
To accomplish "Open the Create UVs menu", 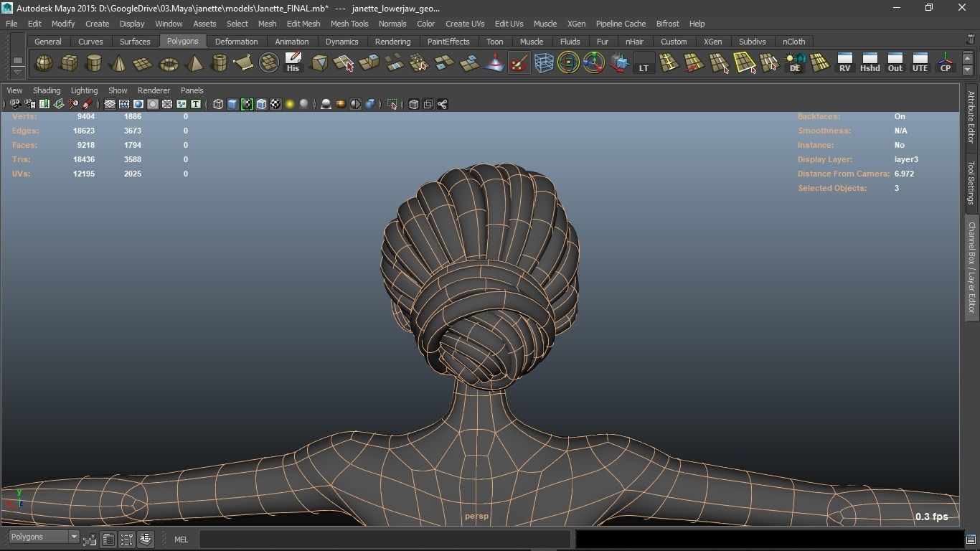I will pyautogui.click(x=465, y=24).
